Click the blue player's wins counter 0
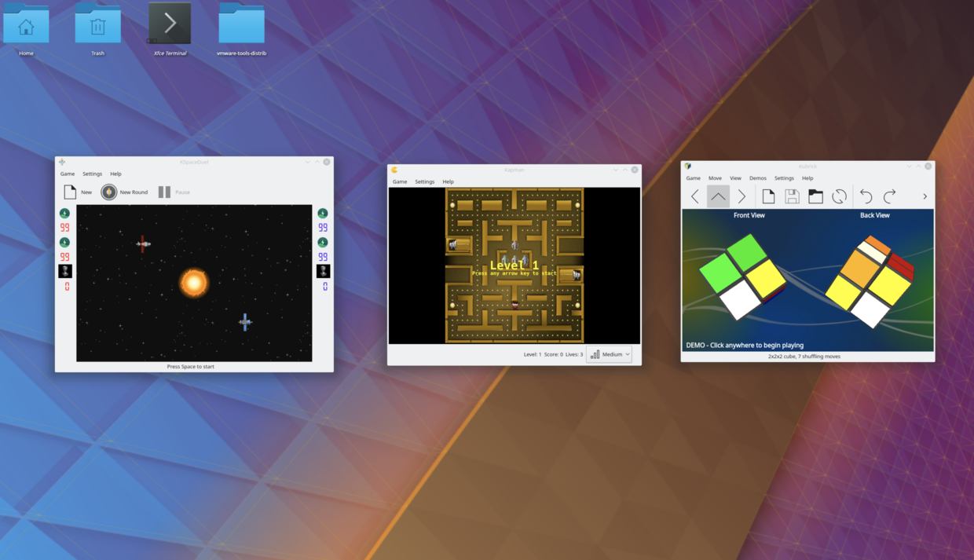 pos(325,287)
